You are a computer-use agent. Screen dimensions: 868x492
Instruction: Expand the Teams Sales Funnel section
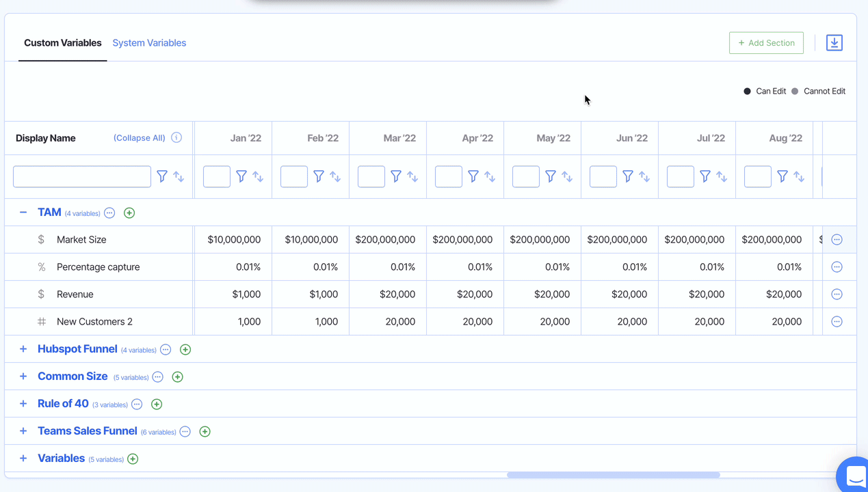point(23,431)
